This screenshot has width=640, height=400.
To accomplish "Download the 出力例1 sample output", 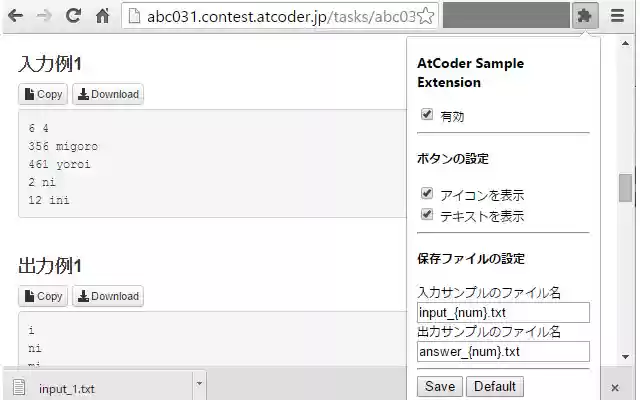I will (108, 296).
